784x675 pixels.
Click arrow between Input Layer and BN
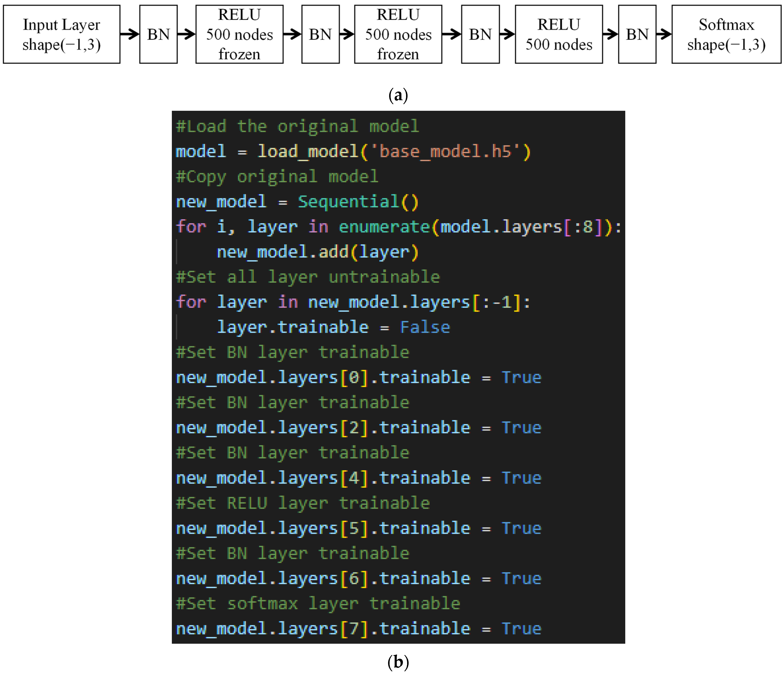[x=130, y=34]
